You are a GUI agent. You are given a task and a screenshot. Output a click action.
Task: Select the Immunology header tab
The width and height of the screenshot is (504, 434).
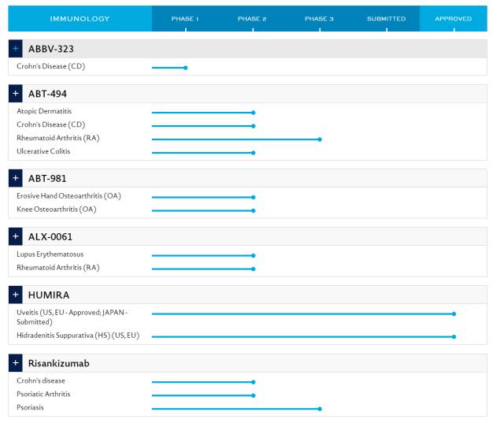point(80,18)
